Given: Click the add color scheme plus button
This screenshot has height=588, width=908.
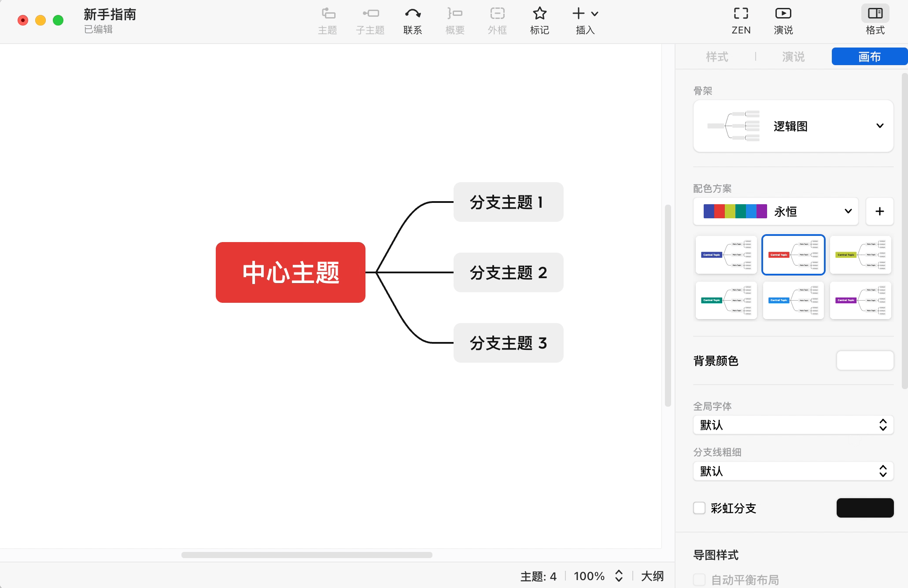Looking at the screenshot, I should click(x=879, y=211).
